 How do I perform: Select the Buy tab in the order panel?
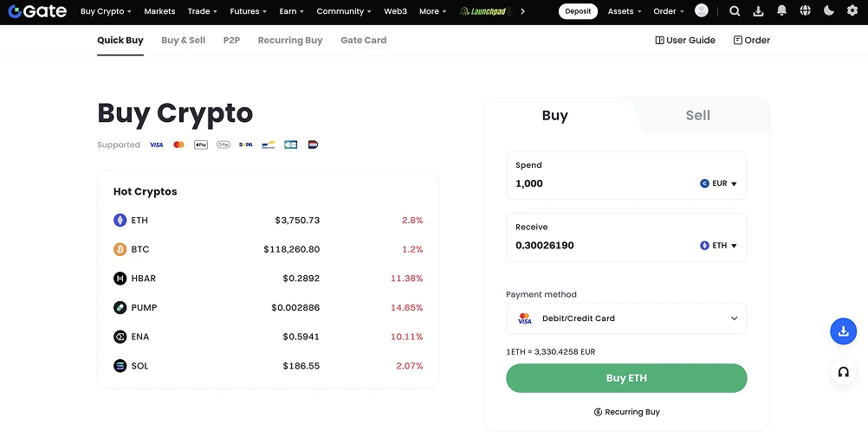555,115
